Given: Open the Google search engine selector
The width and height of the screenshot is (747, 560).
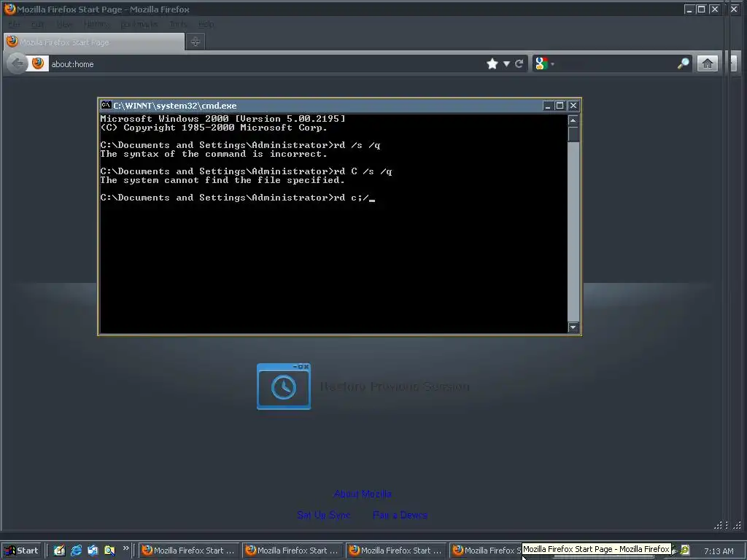Looking at the screenshot, I should pyautogui.click(x=544, y=63).
